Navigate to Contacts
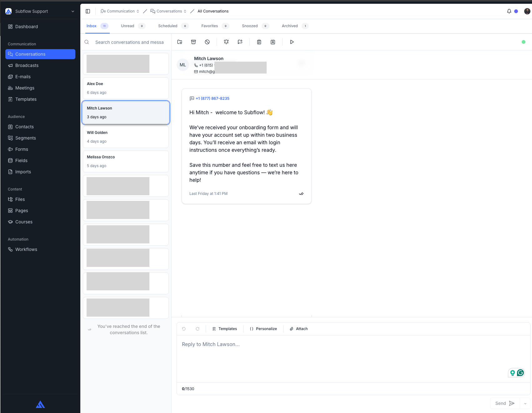 [40, 127]
